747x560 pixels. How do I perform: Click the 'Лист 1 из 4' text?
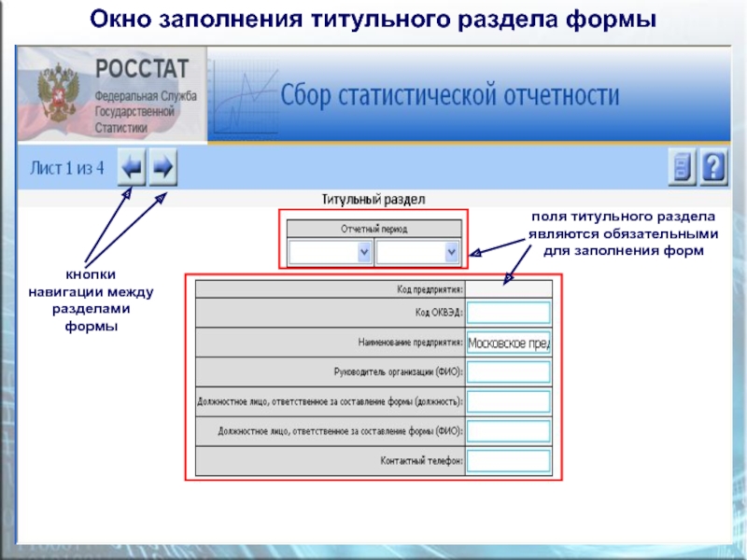click(x=66, y=168)
